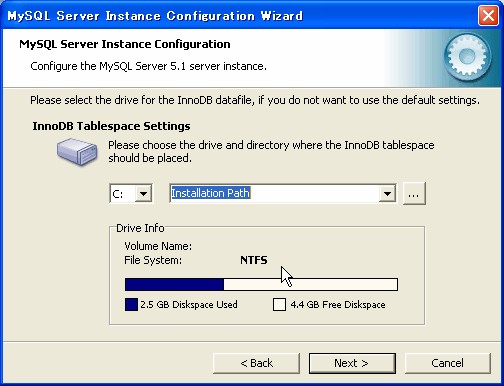Click the disk usage bar

coord(261,285)
